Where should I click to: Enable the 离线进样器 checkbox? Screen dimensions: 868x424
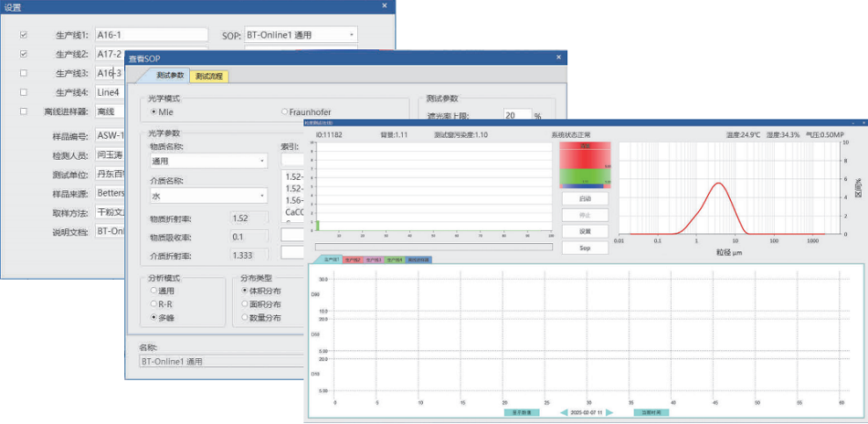24,111
